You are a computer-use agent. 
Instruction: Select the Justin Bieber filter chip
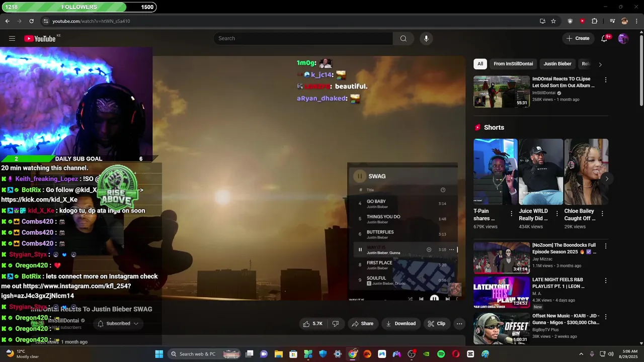[557, 64]
